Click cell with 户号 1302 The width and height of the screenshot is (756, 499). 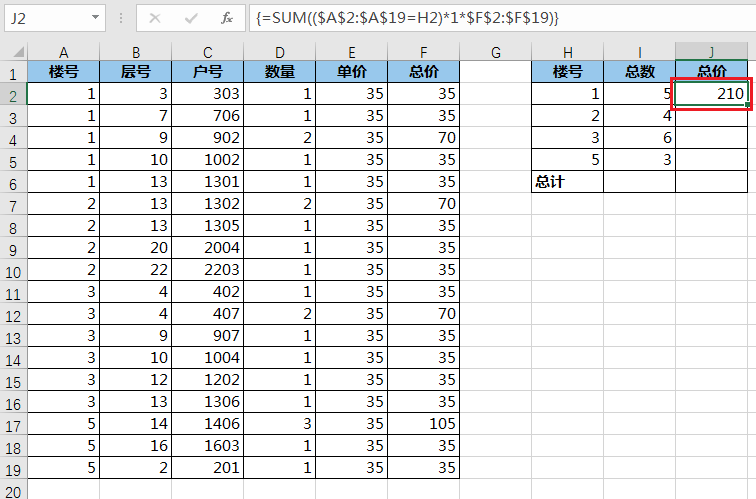point(207,204)
